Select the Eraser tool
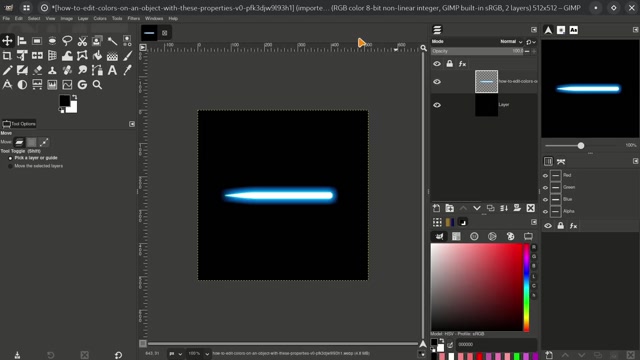The height and width of the screenshot is (360, 640). pos(37,70)
